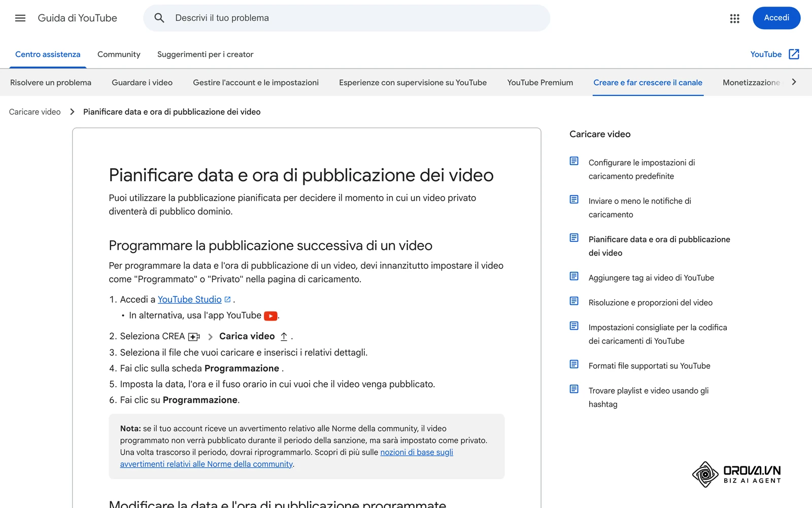
Task: Click the Modificare la data e l'ora heading
Action: 278,503
